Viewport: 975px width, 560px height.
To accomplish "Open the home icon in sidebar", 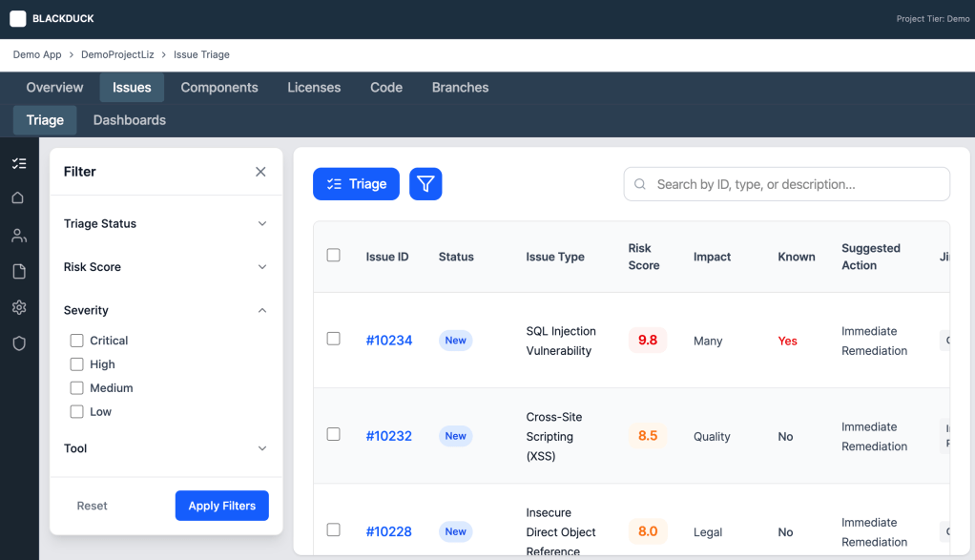I will (x=19, y=198).
